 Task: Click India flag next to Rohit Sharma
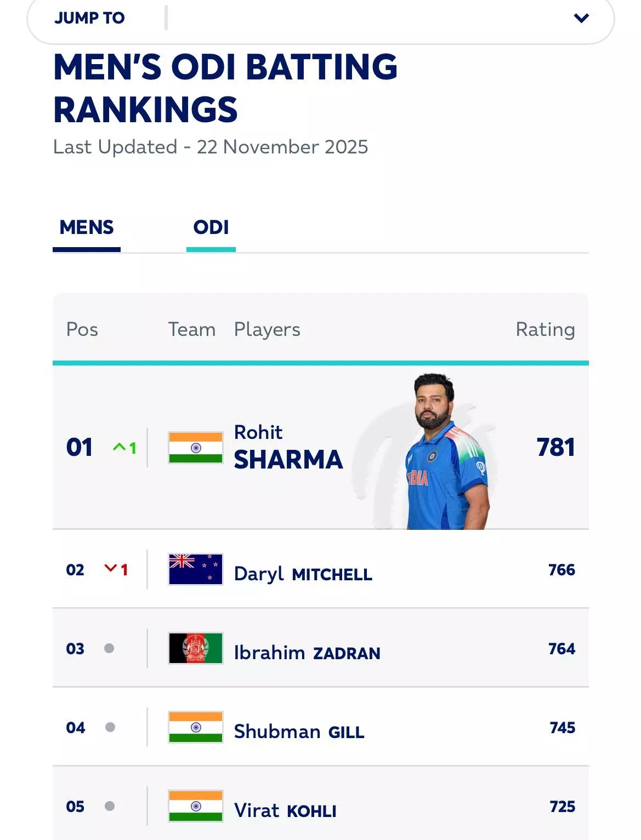195,448
